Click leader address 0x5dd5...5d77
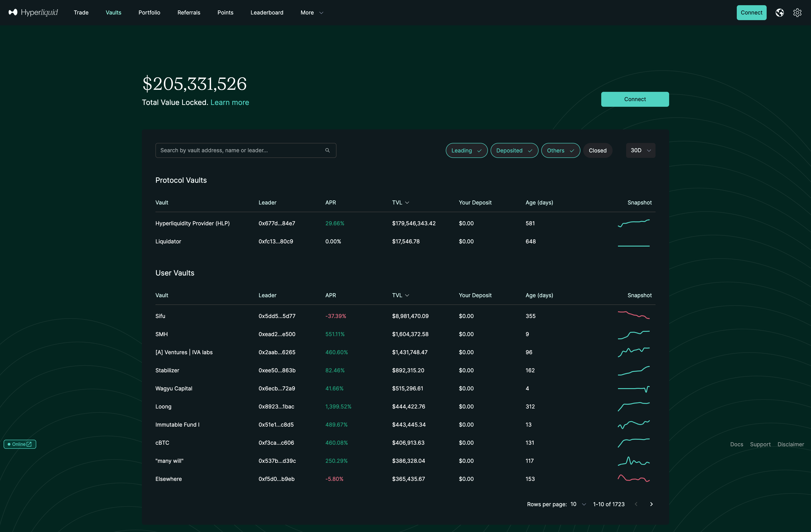This screenshot has width=811, height=532. point(277,316)
